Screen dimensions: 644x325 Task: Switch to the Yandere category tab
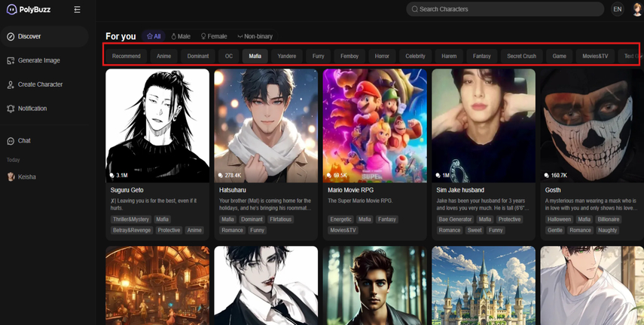286,56
